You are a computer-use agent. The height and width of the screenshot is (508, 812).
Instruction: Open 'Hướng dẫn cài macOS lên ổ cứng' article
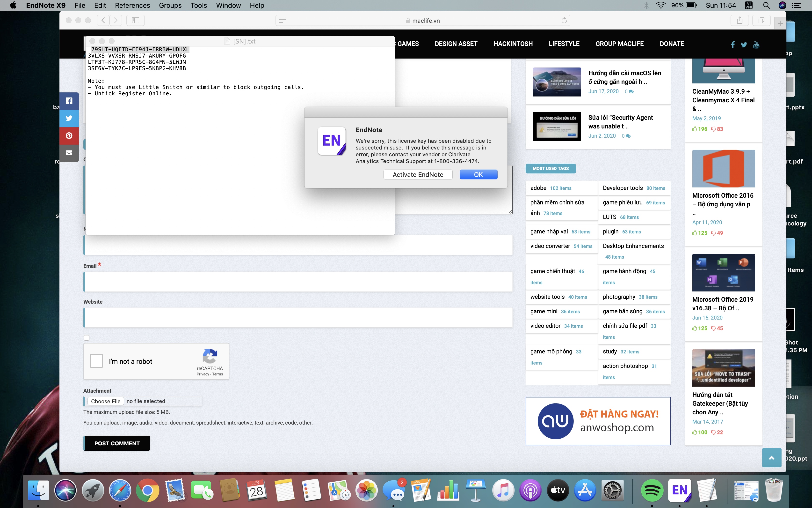tap(624, 77)
